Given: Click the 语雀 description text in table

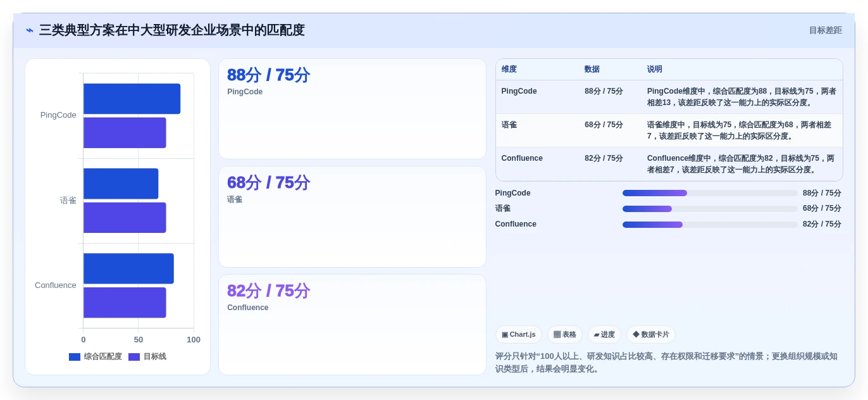Looking at the screenshot, I should click(x=740, y=130).
